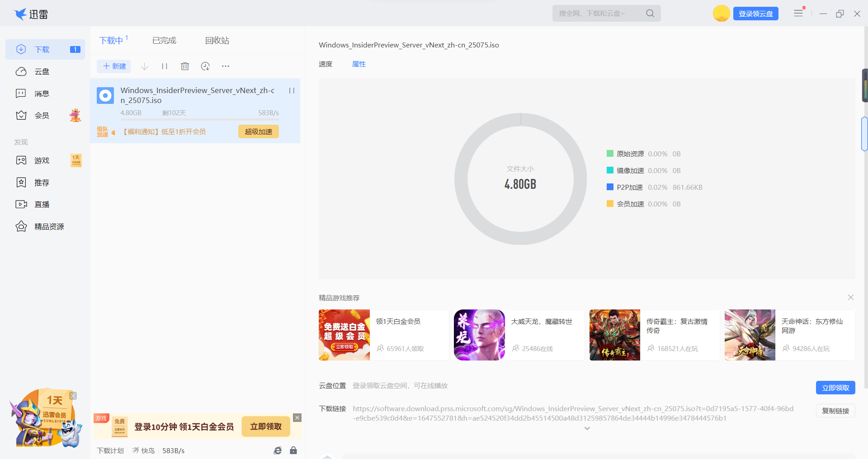This screenshot has width=868, height=459.
Task: Click the browser icon in status bar
Action: coord(278,450)
